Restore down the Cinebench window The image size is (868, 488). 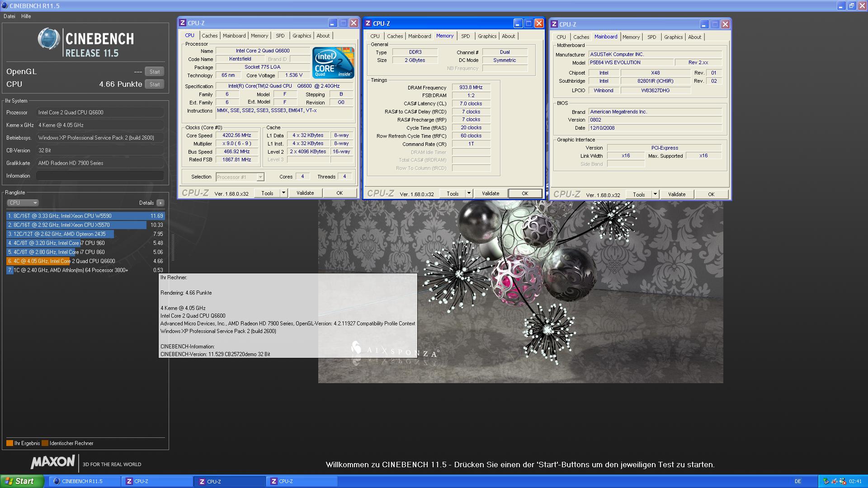pyautogui.click(x=851, y=5)
